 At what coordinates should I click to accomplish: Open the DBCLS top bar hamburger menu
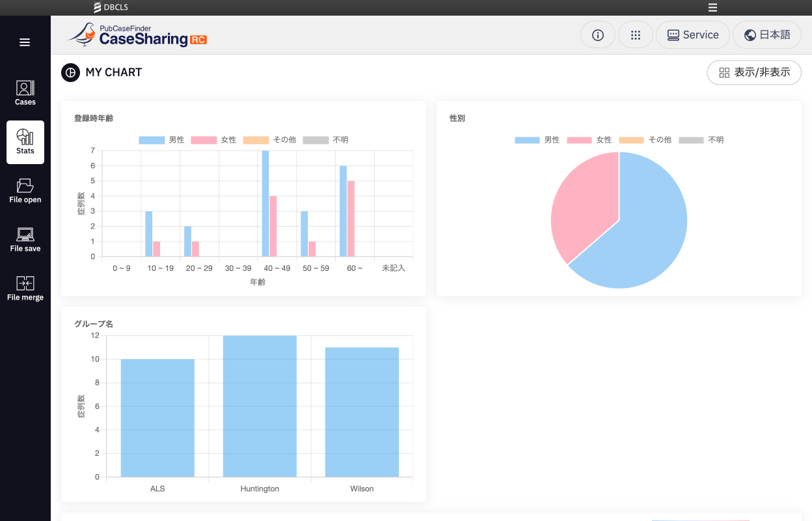pyautogui.click(x=712, y=8)
